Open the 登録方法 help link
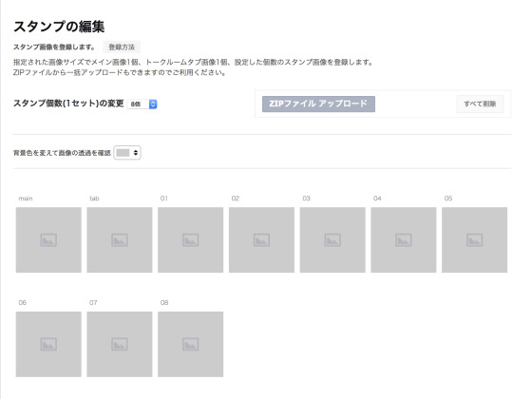Image resolution: width=532 pixels, height=399 pixels. [122, 47]
